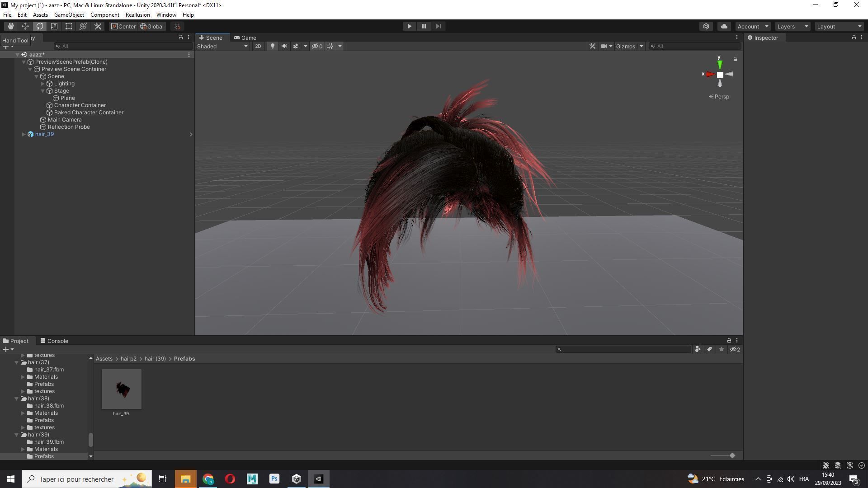Toggle scene grid visibility
Viewport: 868px width, 488px height.
tap(330, 46)
